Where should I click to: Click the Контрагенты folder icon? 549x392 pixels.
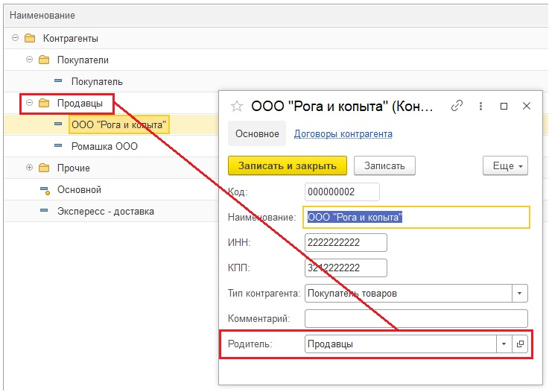click(30, 38)
